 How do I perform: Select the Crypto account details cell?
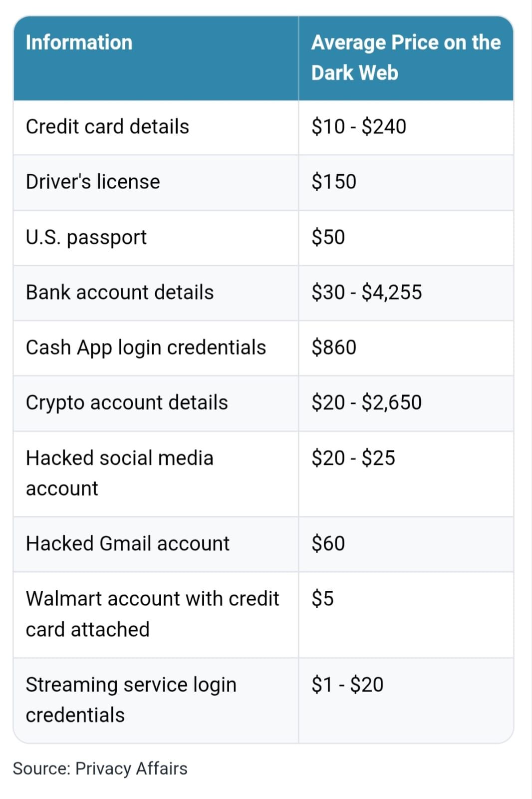coord(127,402)
